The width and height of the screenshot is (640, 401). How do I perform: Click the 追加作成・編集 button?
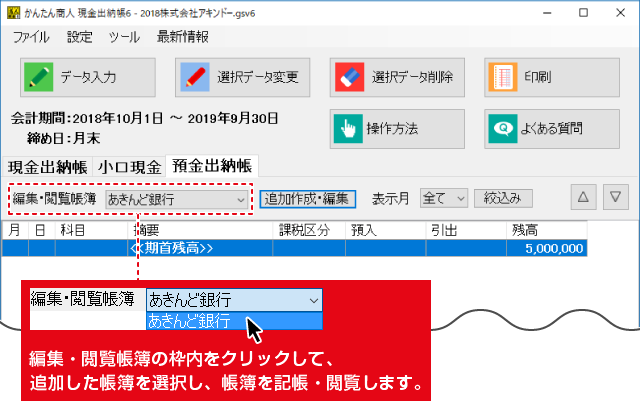tap(308, 199)
